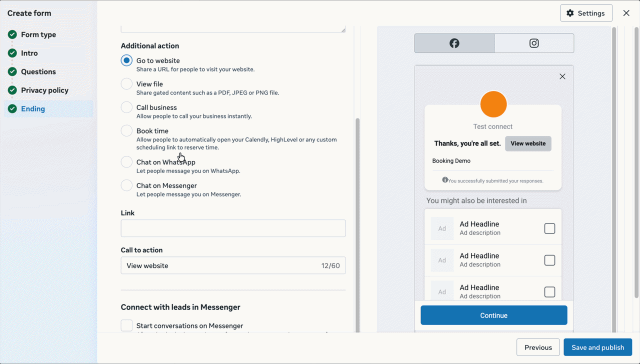Focus the Link input field
Image resolution: width=640 pixels, height=364 pixels.
(x=233, y=228)
